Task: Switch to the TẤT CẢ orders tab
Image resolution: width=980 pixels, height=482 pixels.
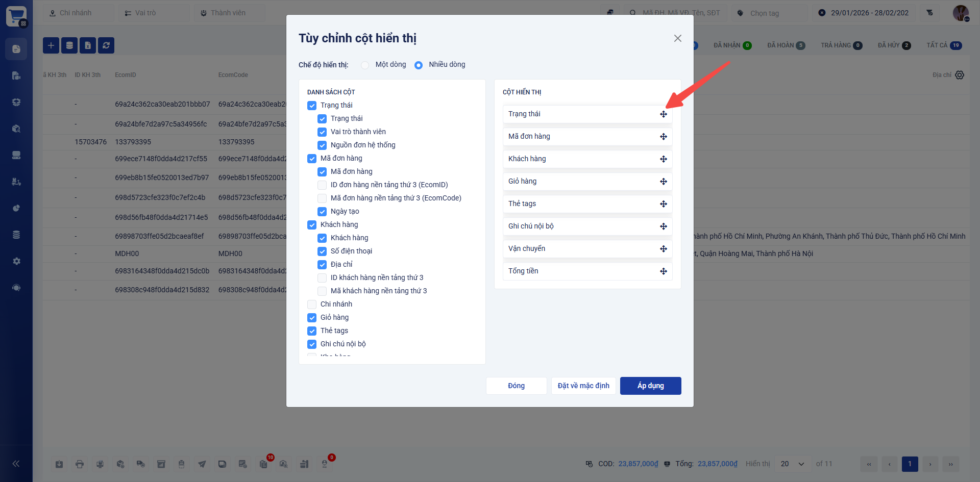Action: tap(944, 45)
